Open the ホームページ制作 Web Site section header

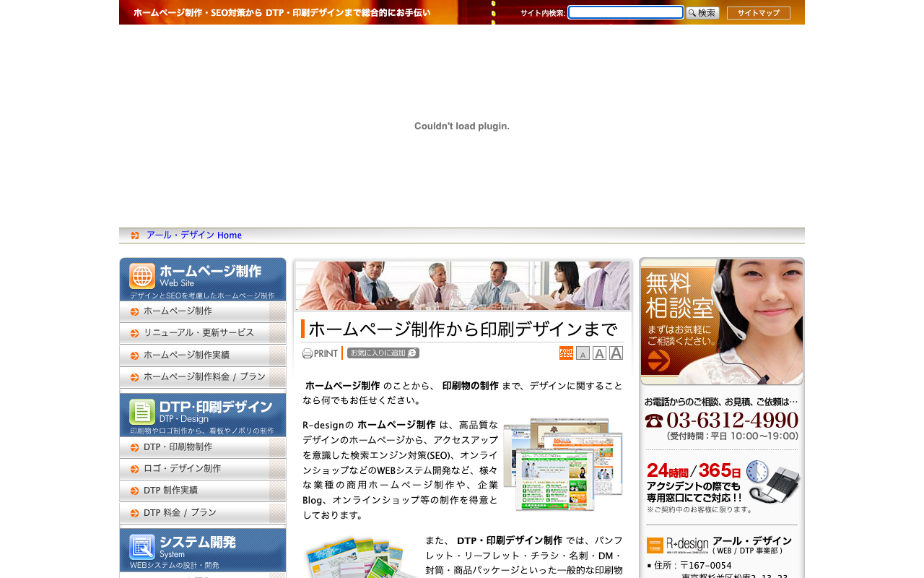point(203,280)
